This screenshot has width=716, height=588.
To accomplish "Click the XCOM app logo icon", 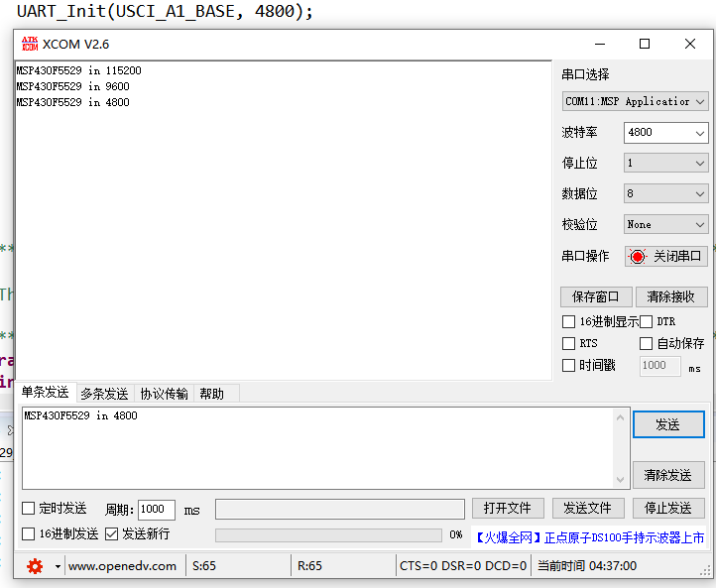I will click(30, 44).
